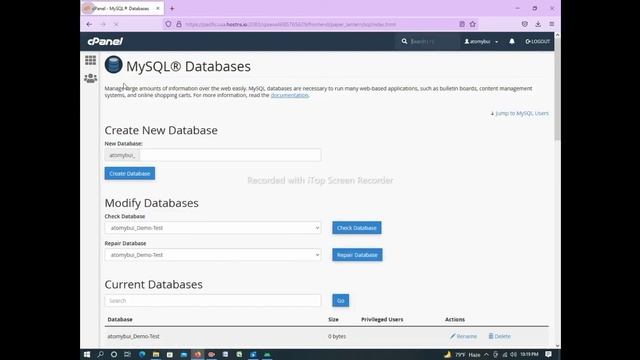The height and width of the screenshot is (360, 640).
Task: Rename the atomybui_Demo-Test database
Action: coord(463,336)
